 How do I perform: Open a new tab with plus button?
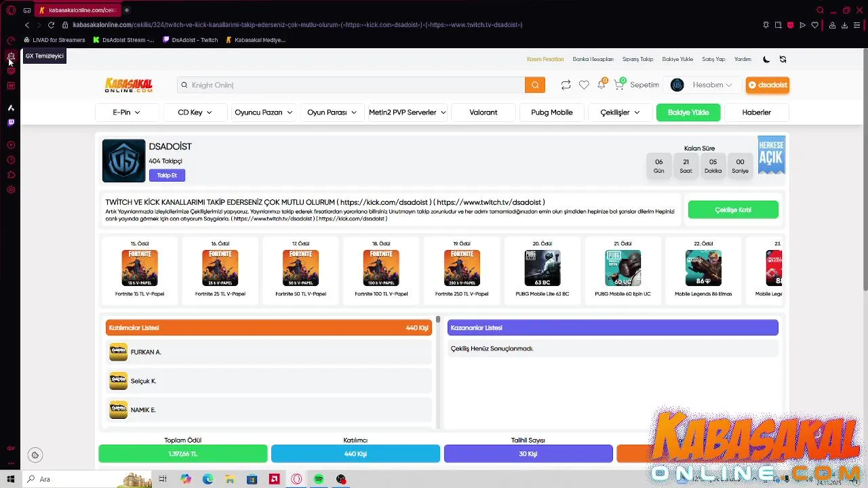tap(126, 10)
